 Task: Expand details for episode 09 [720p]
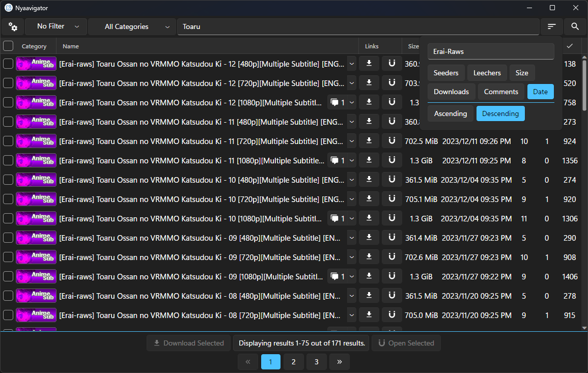tap(352, 257)
